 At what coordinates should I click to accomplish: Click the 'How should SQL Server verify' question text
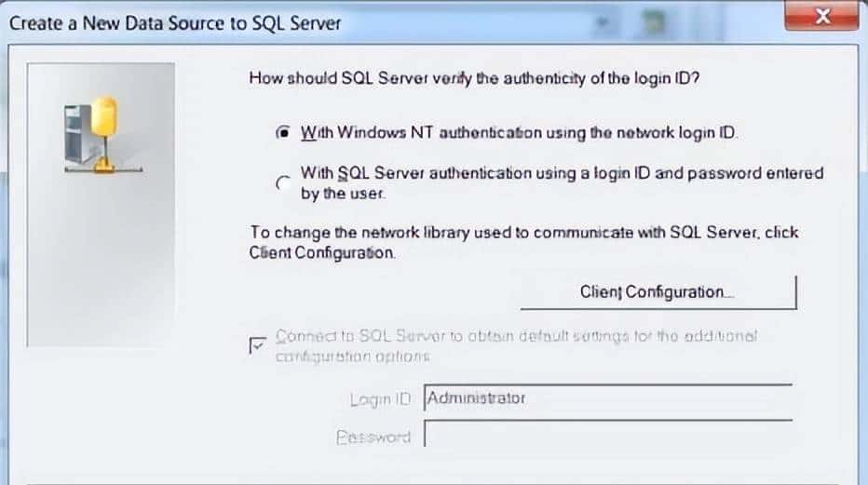click(x=474, y=78)
